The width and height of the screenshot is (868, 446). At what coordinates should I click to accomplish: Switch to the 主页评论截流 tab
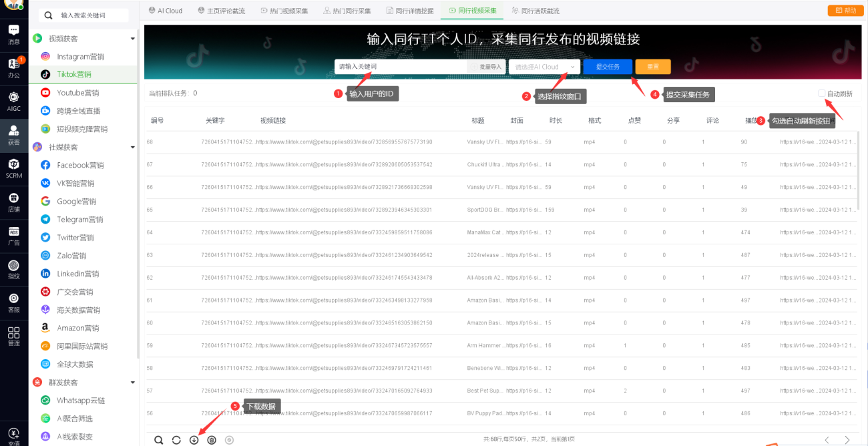click(x=221, y=11)
